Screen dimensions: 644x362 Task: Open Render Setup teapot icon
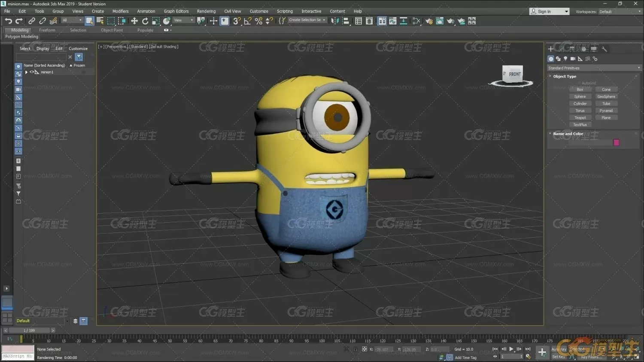pyautogui.click(x=429, y=21)
